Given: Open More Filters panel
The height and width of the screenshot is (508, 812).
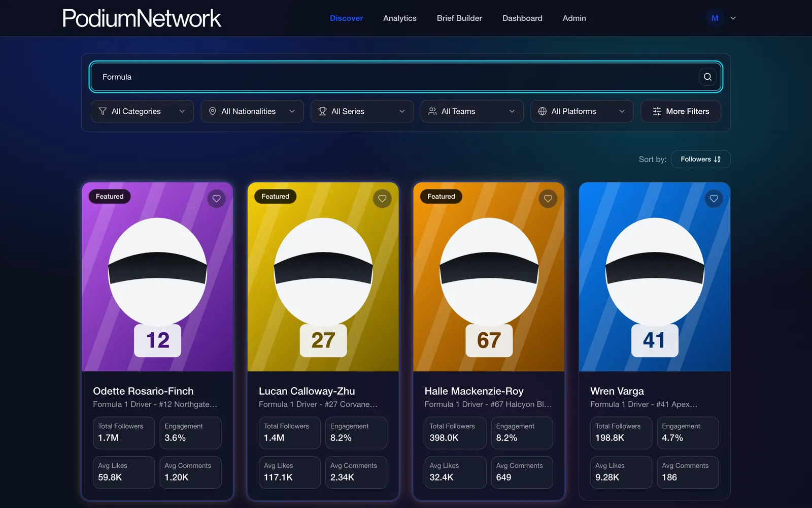Looking at the screenshot, I should (681, 111).
